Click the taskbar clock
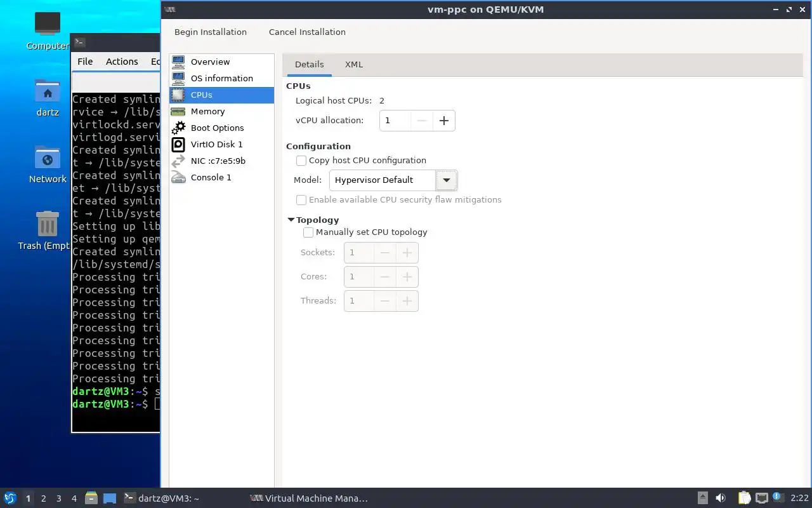The width and height of the screenshot is (812, 508). point(799,498)
